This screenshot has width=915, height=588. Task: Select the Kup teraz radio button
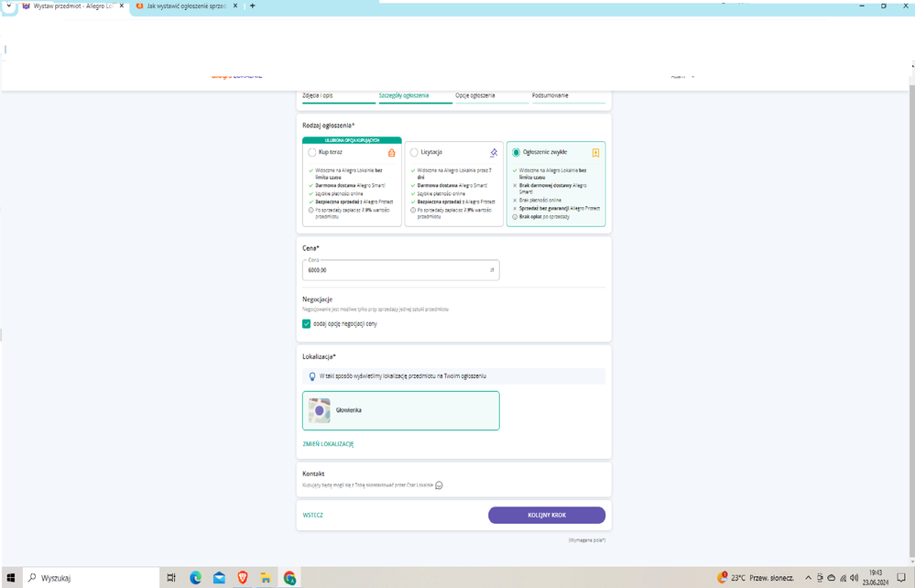point(312,153)
